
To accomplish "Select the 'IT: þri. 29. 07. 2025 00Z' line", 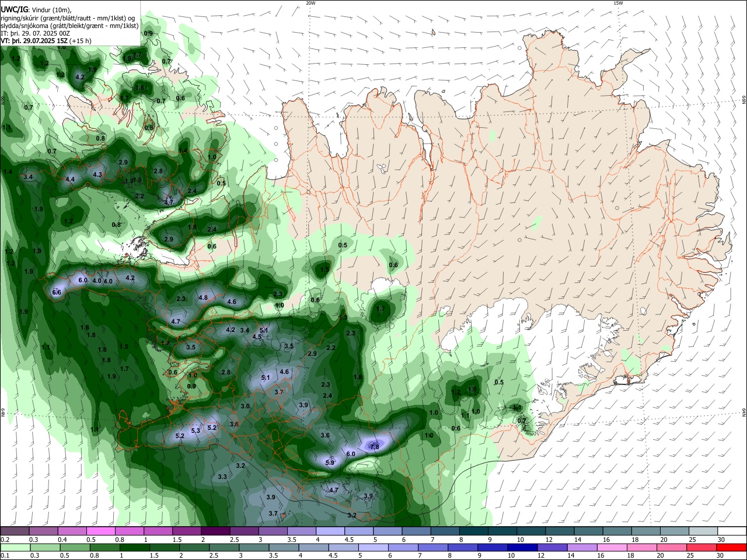I will [x=35, y=33].
